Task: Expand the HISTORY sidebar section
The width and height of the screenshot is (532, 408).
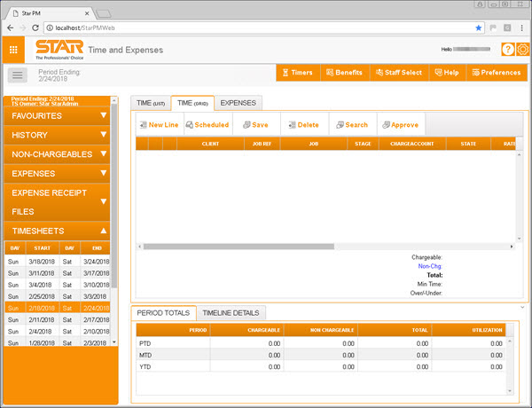Action: [x=57, y=135]
